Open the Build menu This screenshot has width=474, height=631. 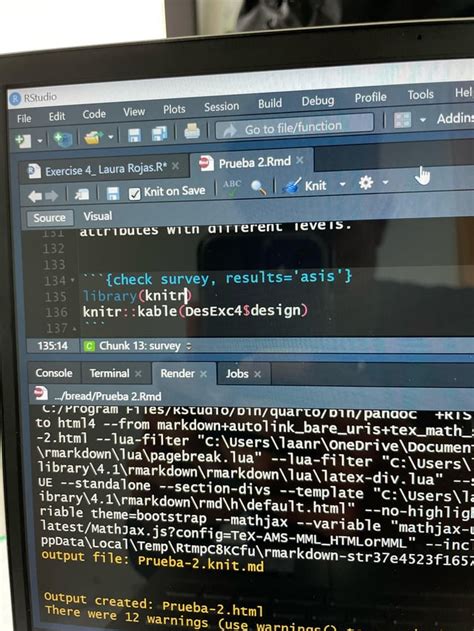270,103
